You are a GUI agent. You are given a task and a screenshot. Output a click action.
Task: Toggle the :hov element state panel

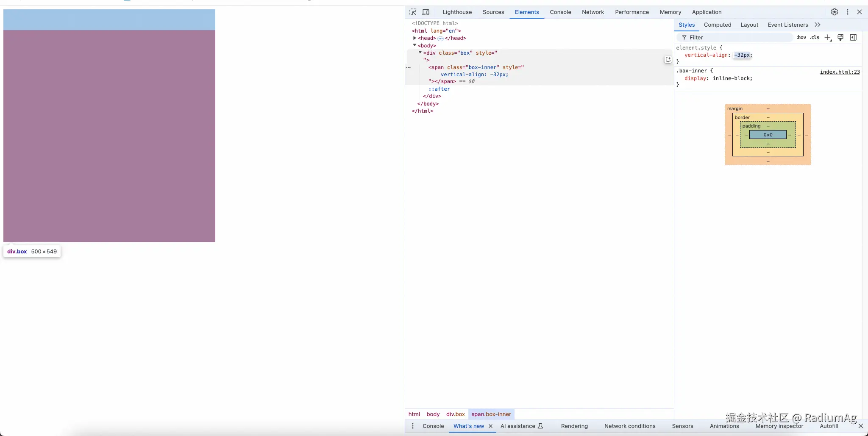click(x=801, y=37)
